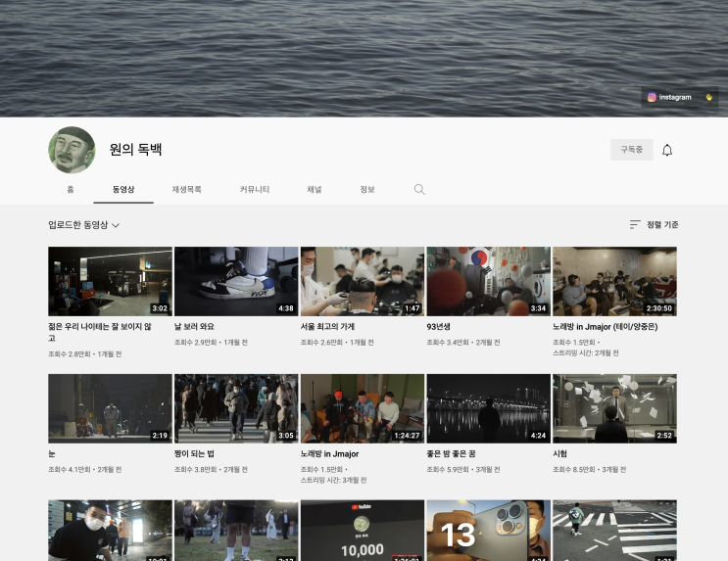
Task: Click the text 조회수 5.9만회 · 3개월 전
Action: click(x=463, y=470)
